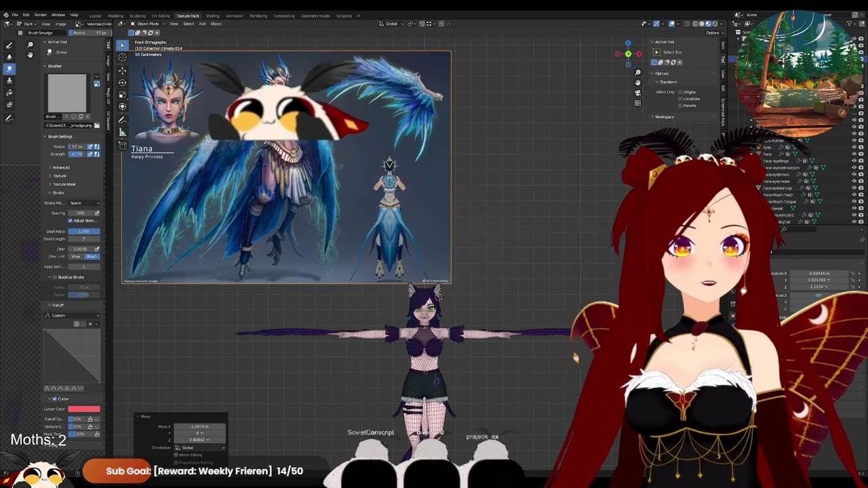868x488 pixels.
Task: Select the Transform tool in viewport toolbar
Action: point(122,106)
